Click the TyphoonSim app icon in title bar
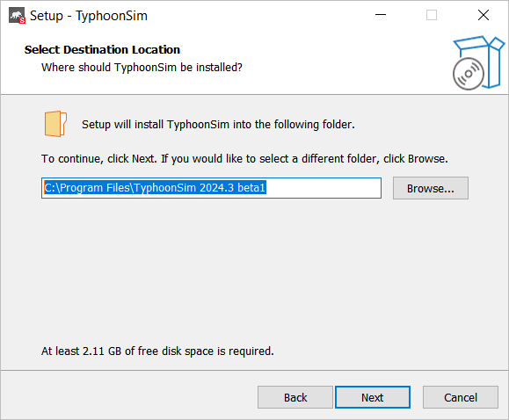Image resolution: width=509 pixels, height=420 pixels. [17, 16]
